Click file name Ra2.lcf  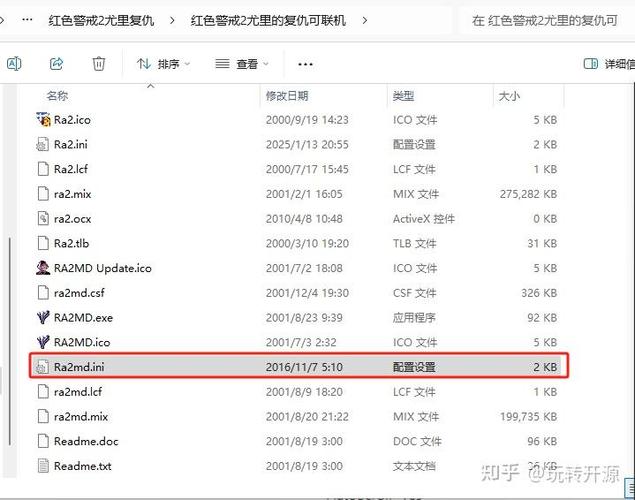point(71,169)
